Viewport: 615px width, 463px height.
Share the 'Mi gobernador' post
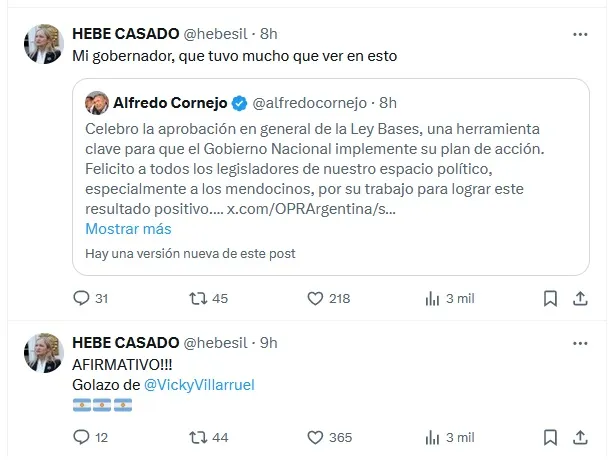point(581,298)
